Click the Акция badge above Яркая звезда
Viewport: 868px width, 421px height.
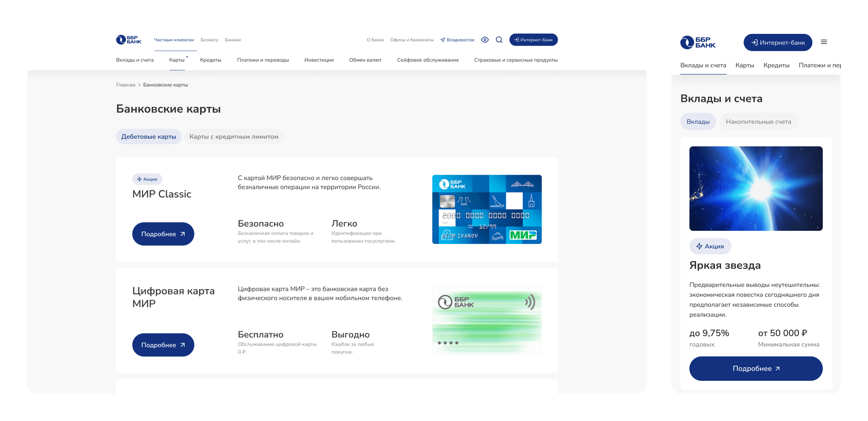[x=710, y=246]
